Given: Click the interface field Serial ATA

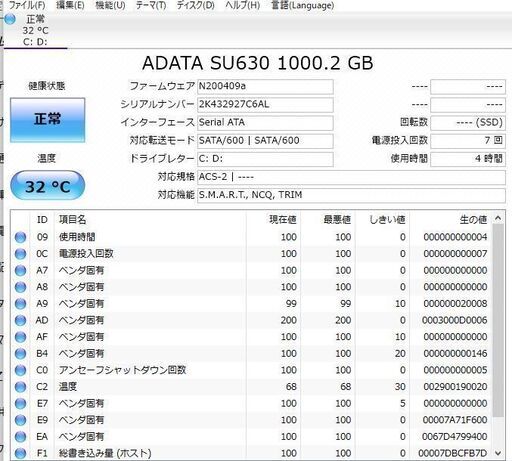Looking at the screenshot, I should click(265, 123).
